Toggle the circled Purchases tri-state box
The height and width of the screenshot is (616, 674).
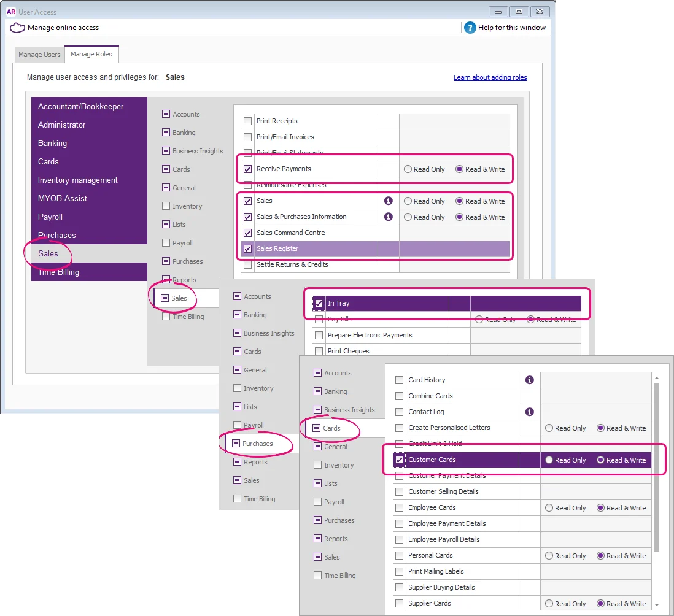point(236,444)
